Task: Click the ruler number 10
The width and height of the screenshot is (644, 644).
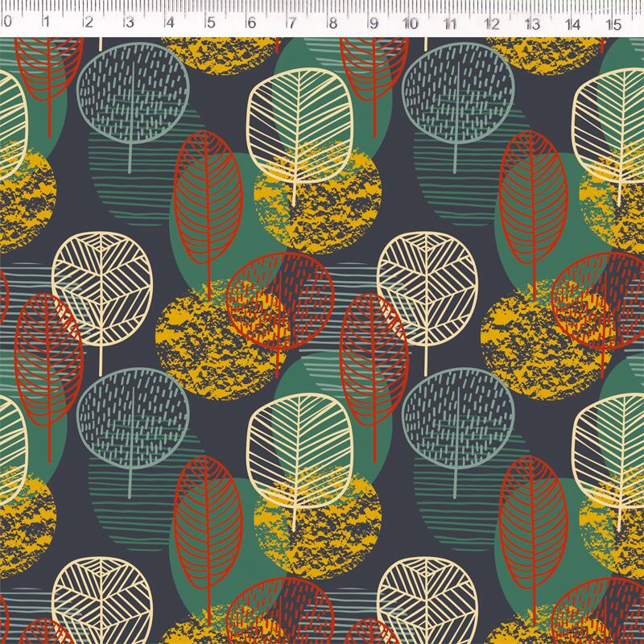Action: 411,23
